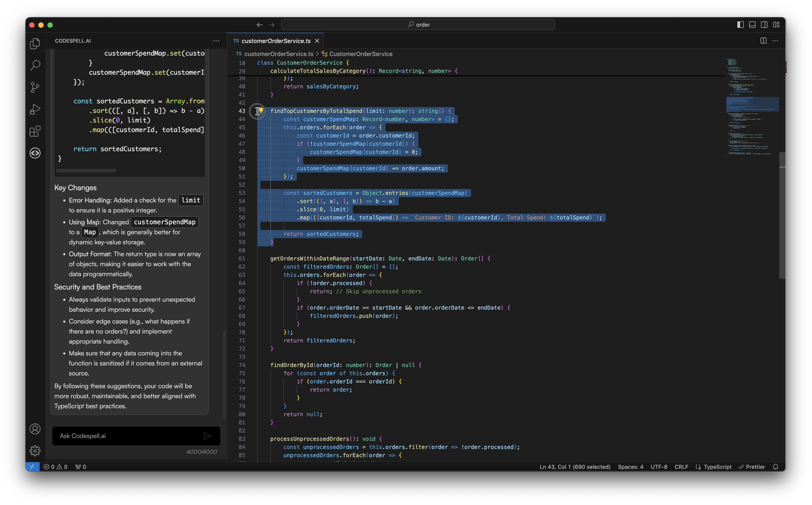Toggle the bottom panel visibility
The width and height of the screenshot is (812, 505).
[752, 25]
